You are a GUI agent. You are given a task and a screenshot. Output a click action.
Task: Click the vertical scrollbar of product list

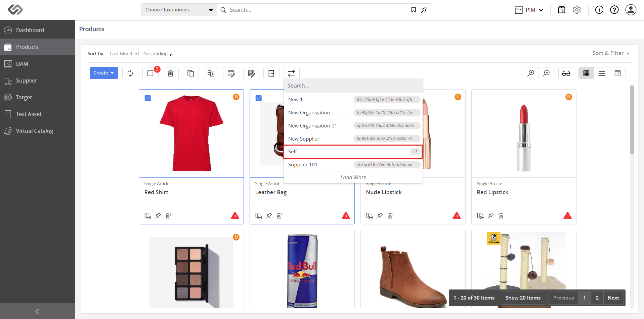point(632,119)
